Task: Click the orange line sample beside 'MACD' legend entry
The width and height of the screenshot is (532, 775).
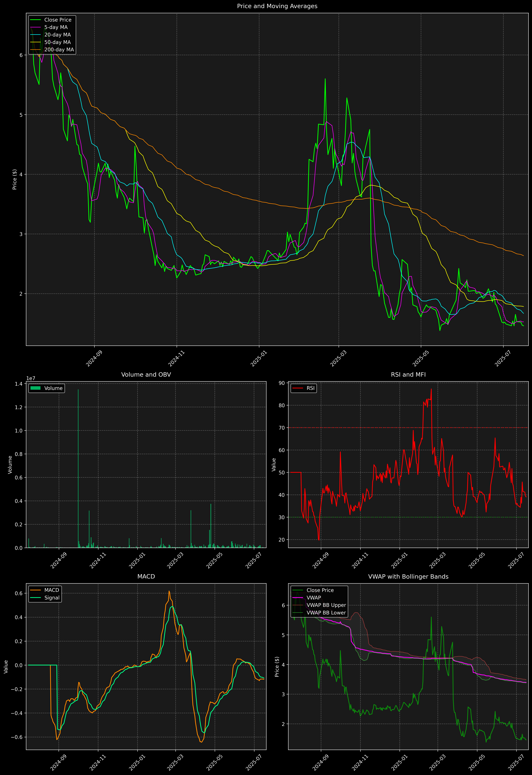Action: (36, 590)
